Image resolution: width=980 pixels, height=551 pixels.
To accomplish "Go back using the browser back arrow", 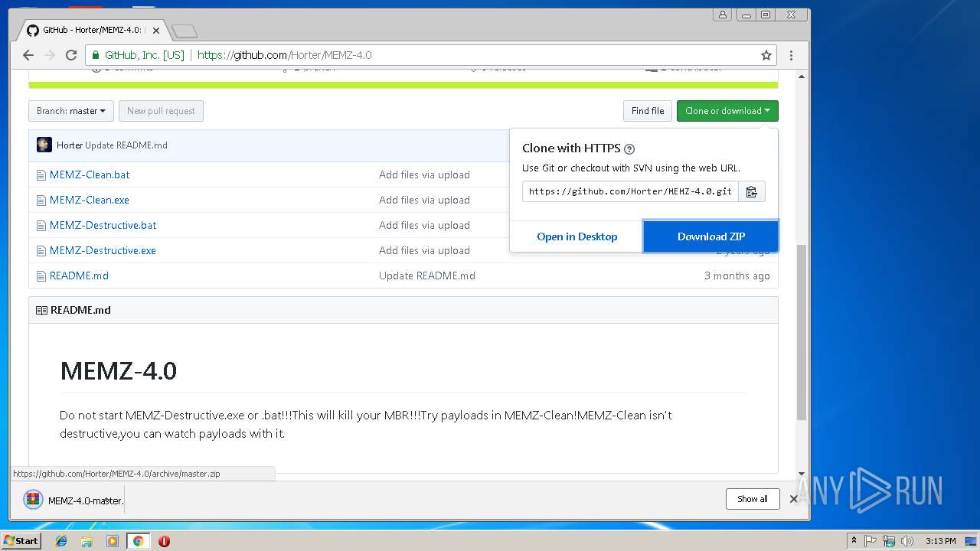I will (28, 55).
